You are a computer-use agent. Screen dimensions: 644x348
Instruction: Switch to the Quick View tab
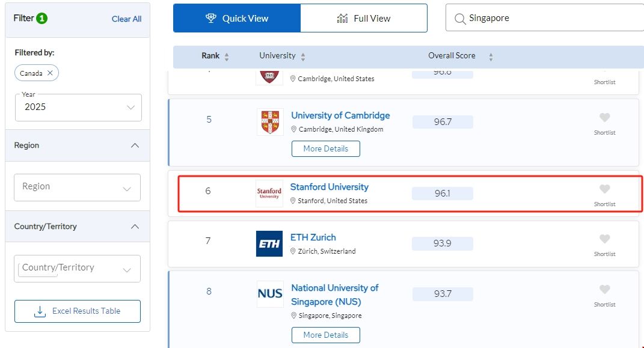[236, 17]
